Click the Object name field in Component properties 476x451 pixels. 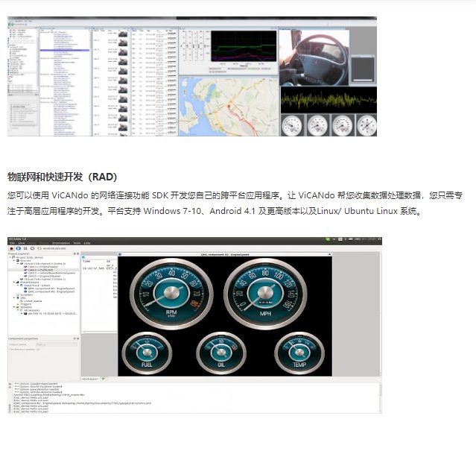coord(56,344)
